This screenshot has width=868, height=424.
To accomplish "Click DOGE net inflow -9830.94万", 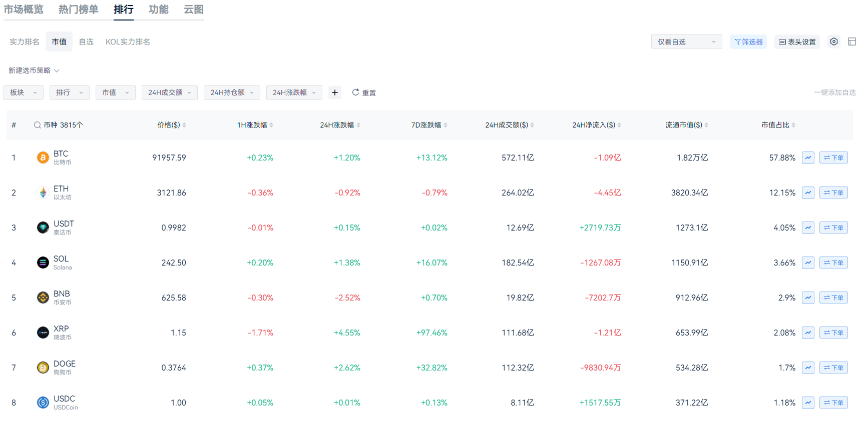I will coord(601,367).
